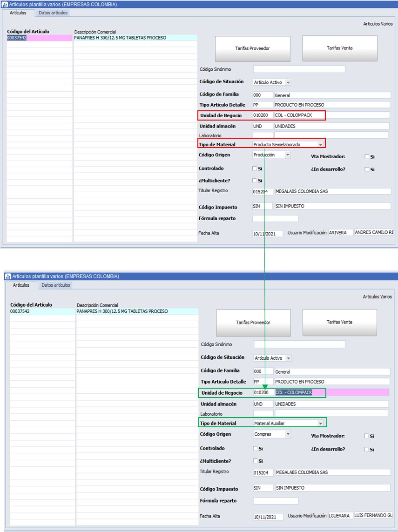This screenshot has height=532, width=398.
Task: Click ANDRES CAMILO user name field
Action: click(374, 232)
